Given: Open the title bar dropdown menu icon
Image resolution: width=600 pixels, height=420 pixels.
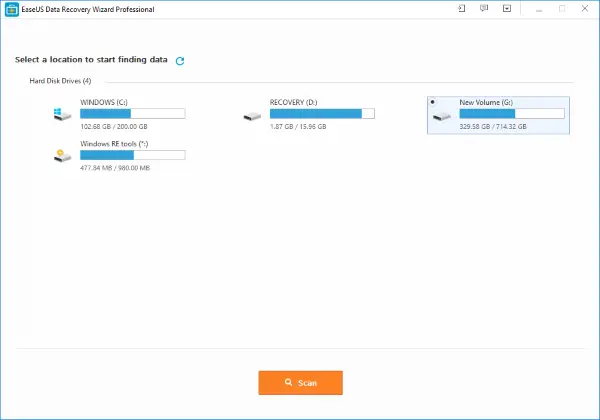Looking at the screenshot, I should [507, 8].
